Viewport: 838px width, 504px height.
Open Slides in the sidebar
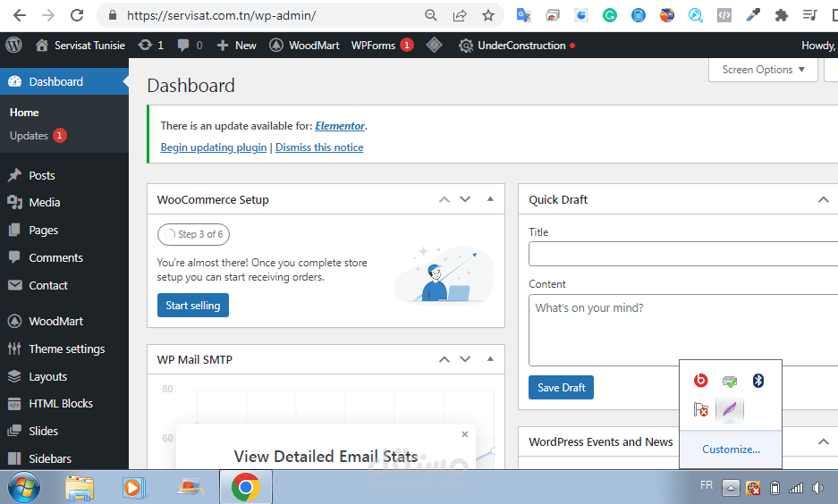coord(43,431)
